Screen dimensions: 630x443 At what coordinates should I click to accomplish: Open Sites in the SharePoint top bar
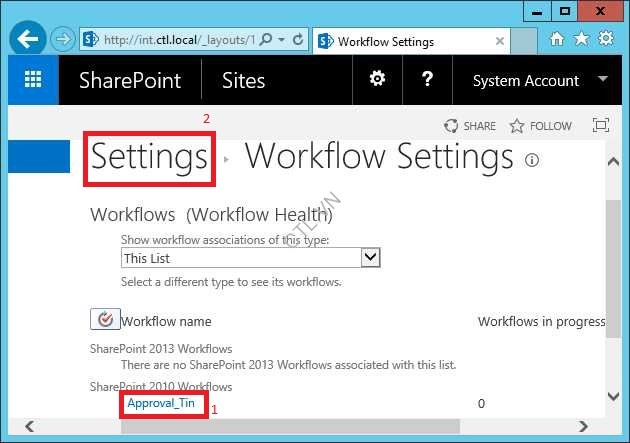coord(243,81)
